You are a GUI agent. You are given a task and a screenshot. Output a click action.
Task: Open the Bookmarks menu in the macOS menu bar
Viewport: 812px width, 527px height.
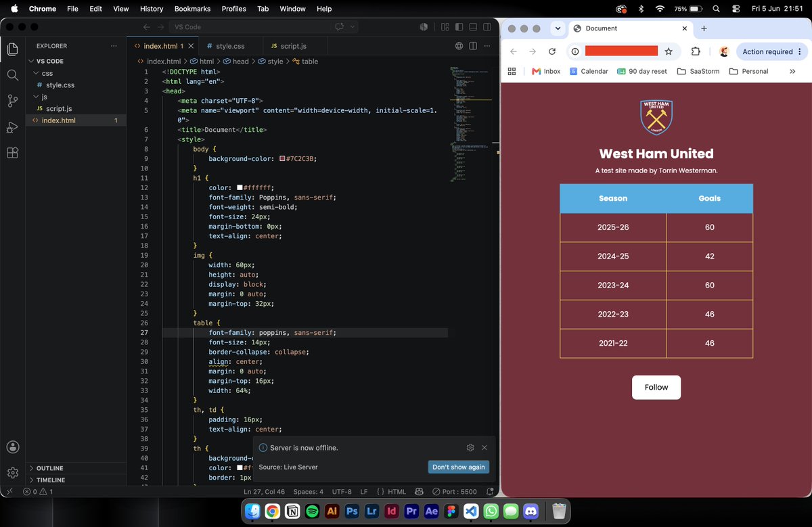click(x=192, y=9)
